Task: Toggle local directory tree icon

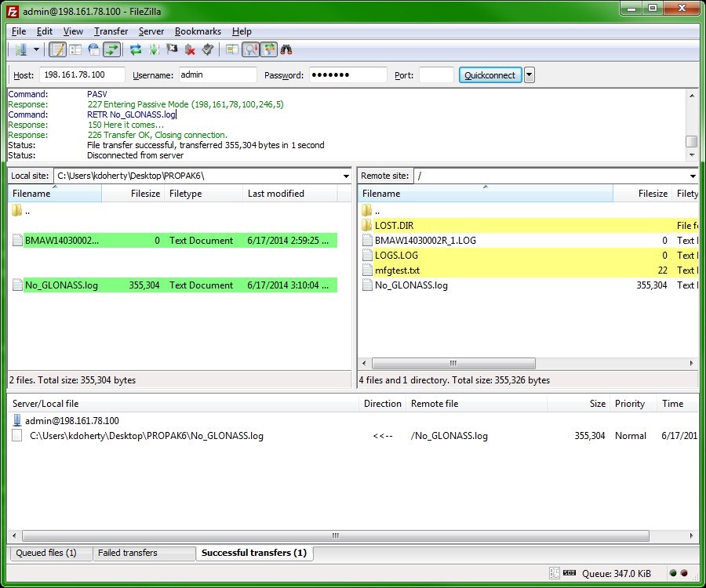Action: [x=75, y=49]
